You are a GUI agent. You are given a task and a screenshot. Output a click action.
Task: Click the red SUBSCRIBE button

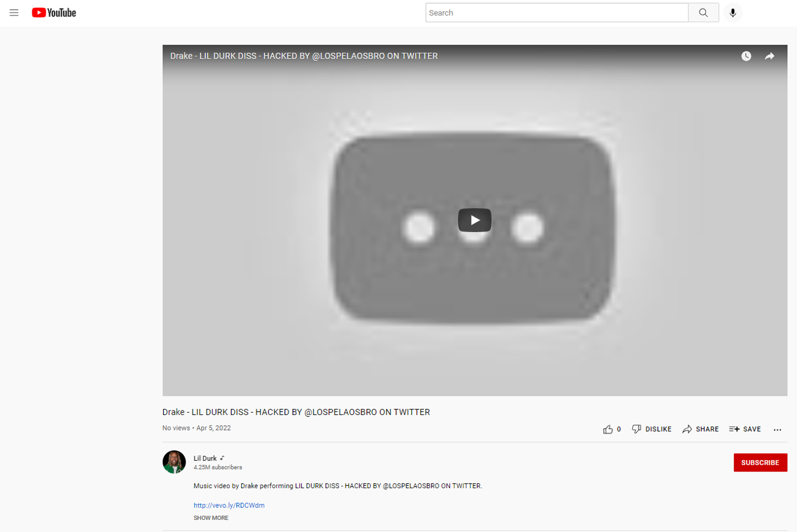pos(760,462)
